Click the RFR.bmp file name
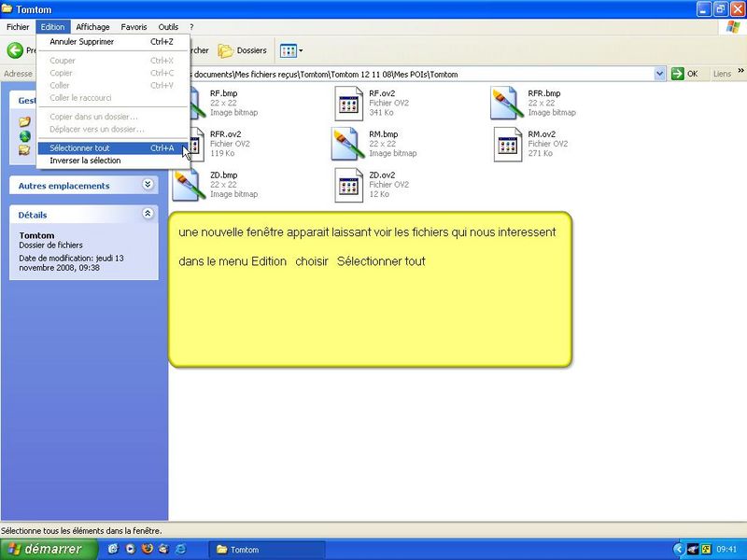The image size is (747, 560). coord(544,93)
